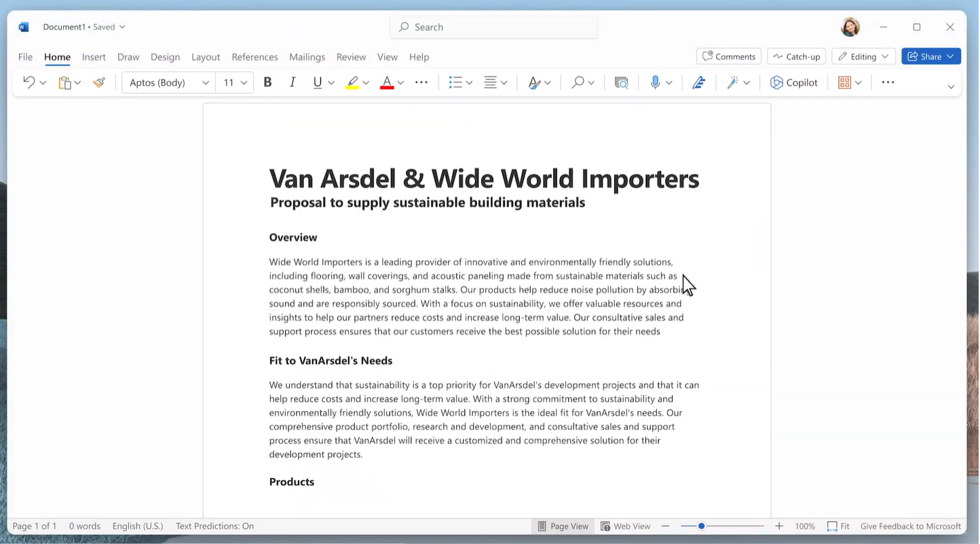Viewport: 980px width, 544px height.
Task: Expand bullet library dropdown arrow
Action: click(469, 83)
